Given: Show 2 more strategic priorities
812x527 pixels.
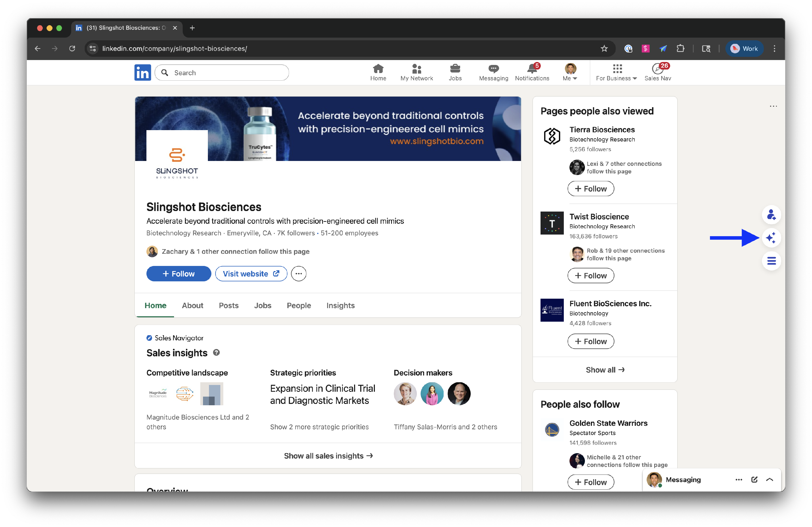Looking at the screenshot, I should (319, 427).
